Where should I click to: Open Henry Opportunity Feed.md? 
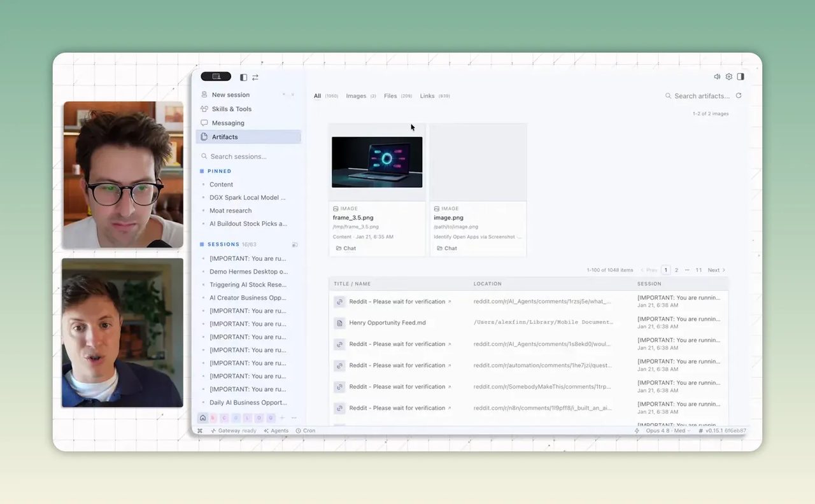coord(387,323)
